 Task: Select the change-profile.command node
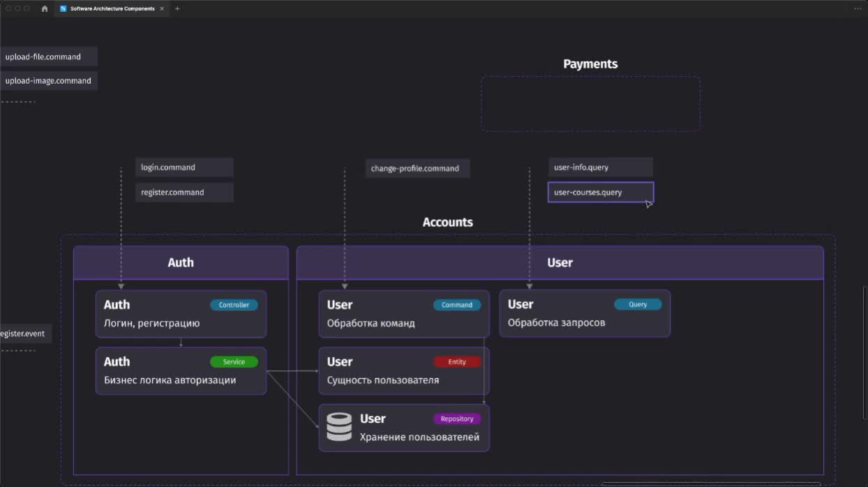417,168
